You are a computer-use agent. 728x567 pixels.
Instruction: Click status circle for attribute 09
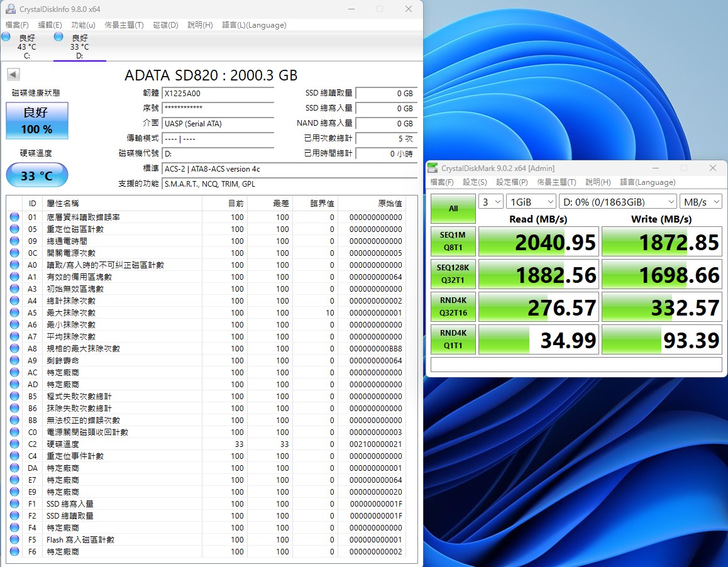(x=14, y=241)
